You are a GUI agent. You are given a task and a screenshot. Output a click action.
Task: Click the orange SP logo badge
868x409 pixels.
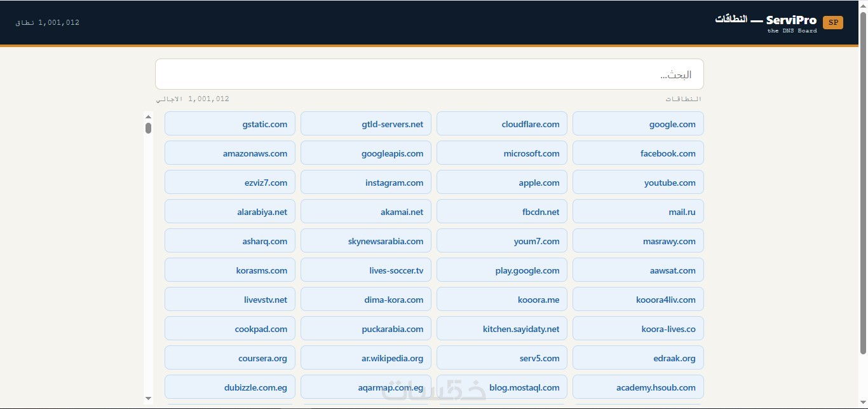pos(832,22)
